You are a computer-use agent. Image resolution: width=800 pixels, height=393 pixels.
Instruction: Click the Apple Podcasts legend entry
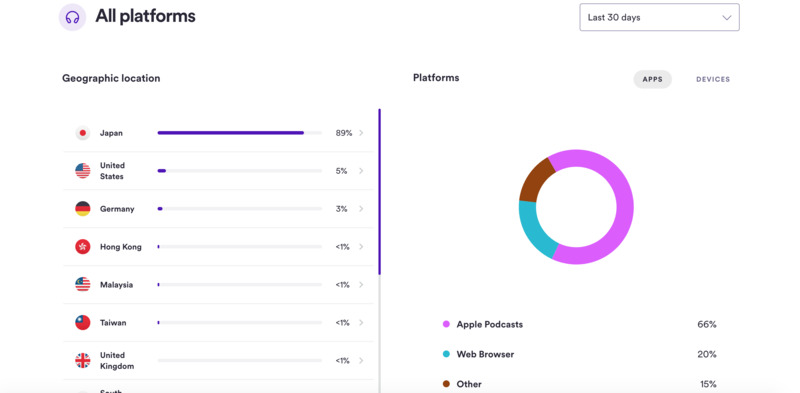(x=483, y=325)
